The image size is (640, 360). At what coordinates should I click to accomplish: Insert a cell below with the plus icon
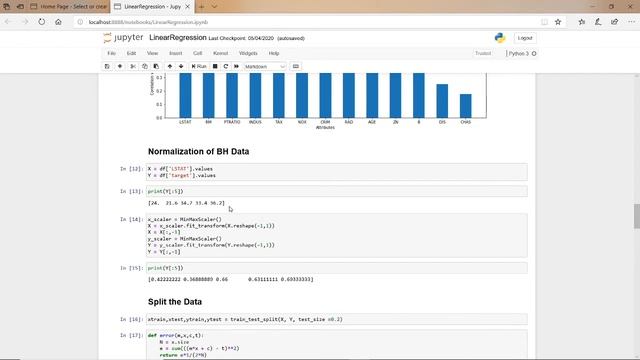[120, 66]
